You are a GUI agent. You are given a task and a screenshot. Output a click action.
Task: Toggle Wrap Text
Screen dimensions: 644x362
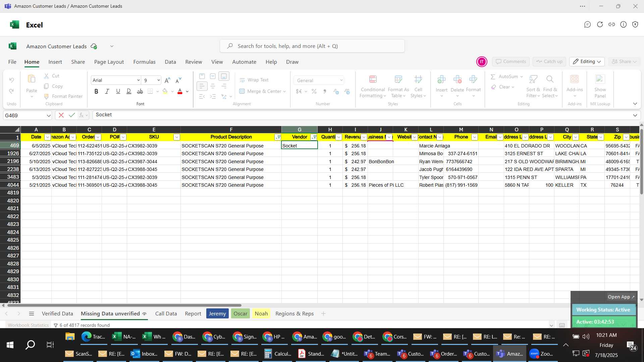(x=254, y=80)
